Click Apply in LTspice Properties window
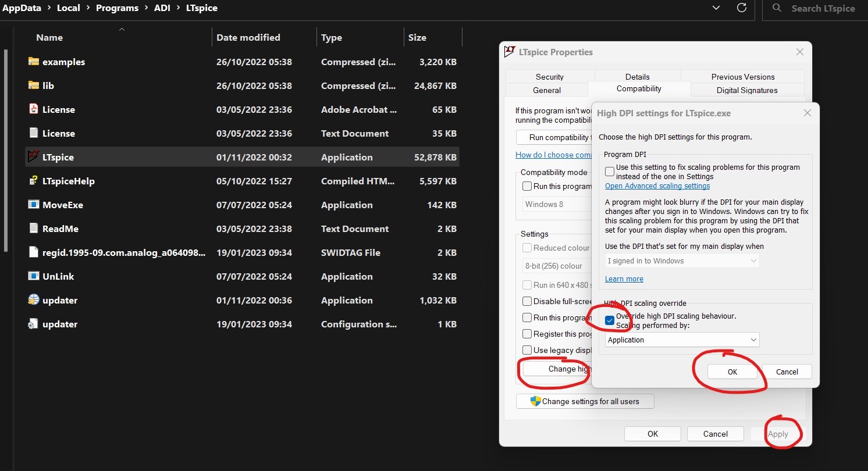 pyautogui.click(x=778, y=434)
